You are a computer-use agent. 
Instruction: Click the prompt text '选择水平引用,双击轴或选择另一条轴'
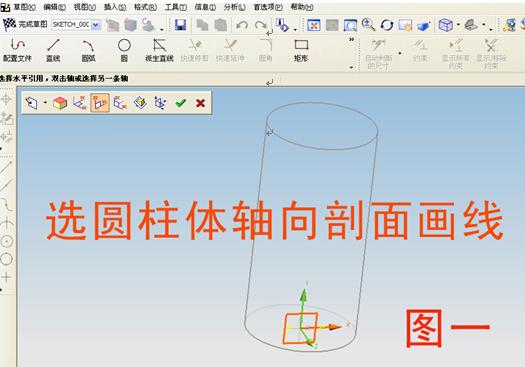click(64, 79)
